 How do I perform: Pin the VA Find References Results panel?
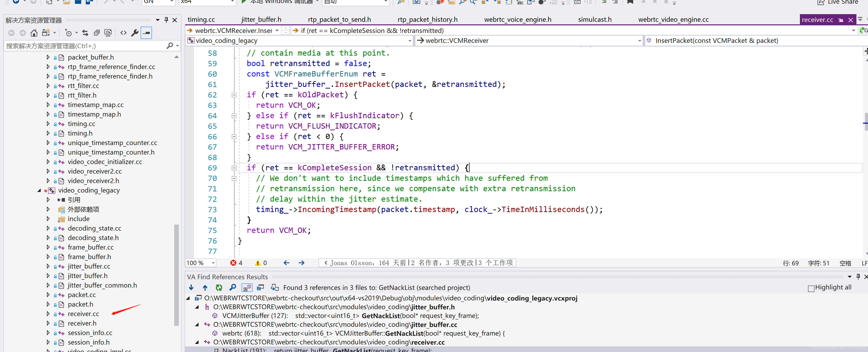tap(858, 276)
